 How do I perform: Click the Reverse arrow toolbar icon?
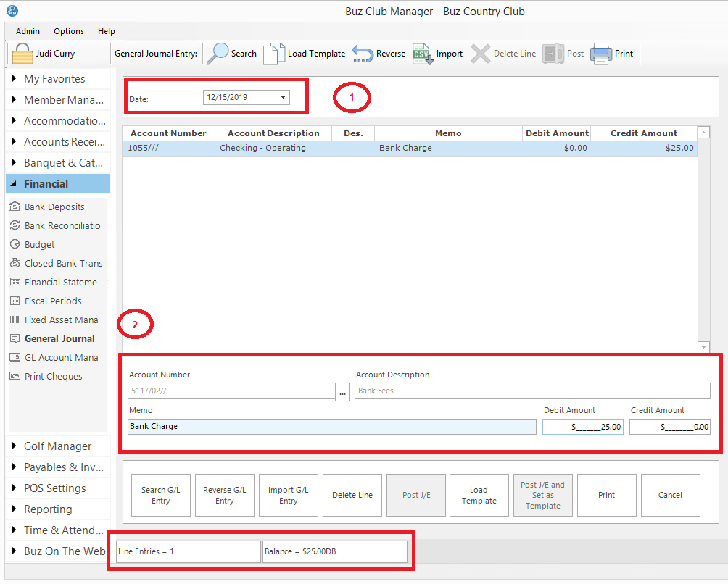[363, 54]
